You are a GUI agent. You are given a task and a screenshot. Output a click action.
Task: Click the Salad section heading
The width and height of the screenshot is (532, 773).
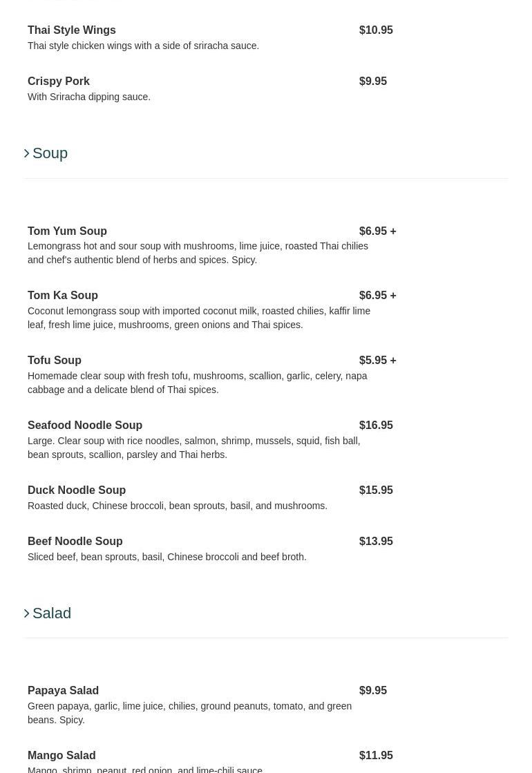(52, 613)
